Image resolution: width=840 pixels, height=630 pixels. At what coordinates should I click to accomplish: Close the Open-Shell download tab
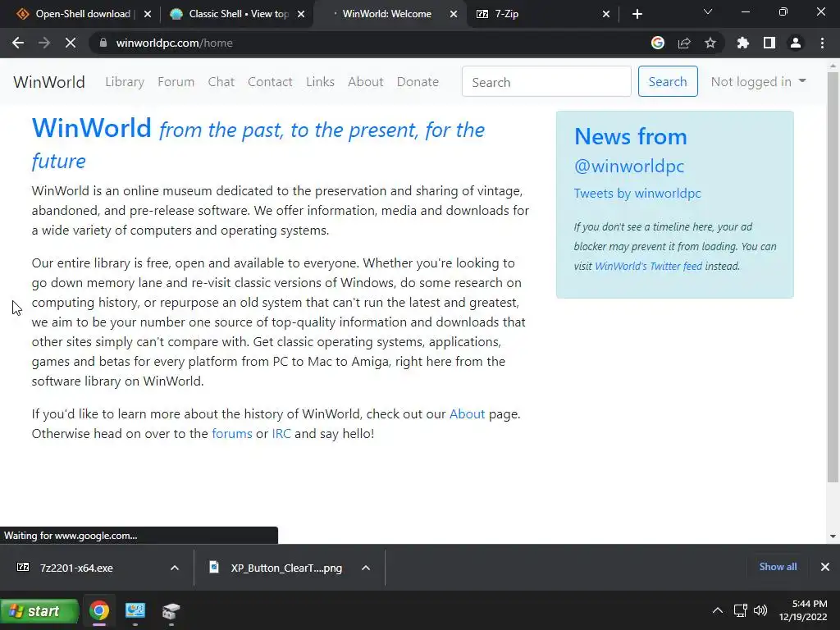coord(148,14)
